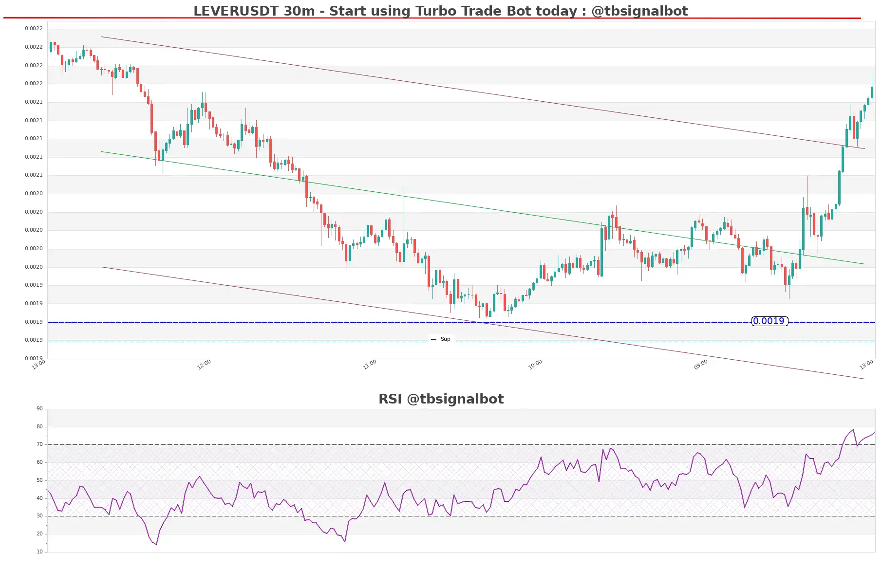Screen dimensions: 882x588
Task: Click the 09:00 time axis label
Action: (x=701, y=365)
